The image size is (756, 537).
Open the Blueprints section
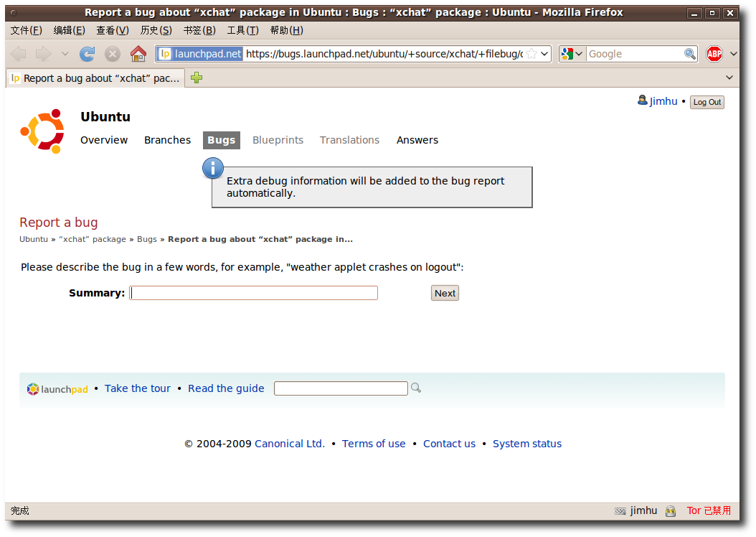coord(278,140)
